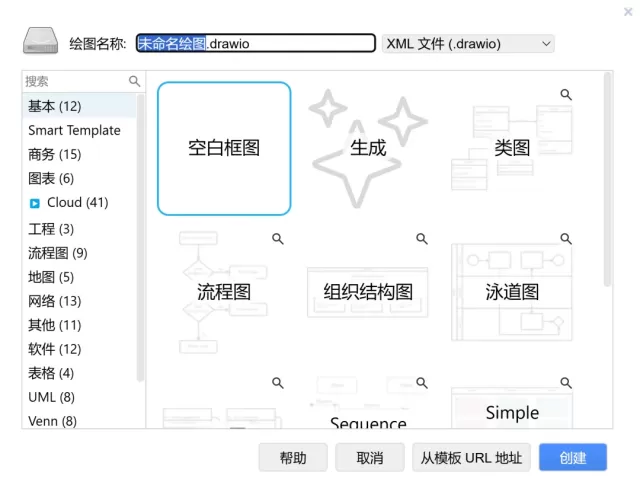Click magnifier icon above the bottom-left partially shown template

click(x=278, y=383)
